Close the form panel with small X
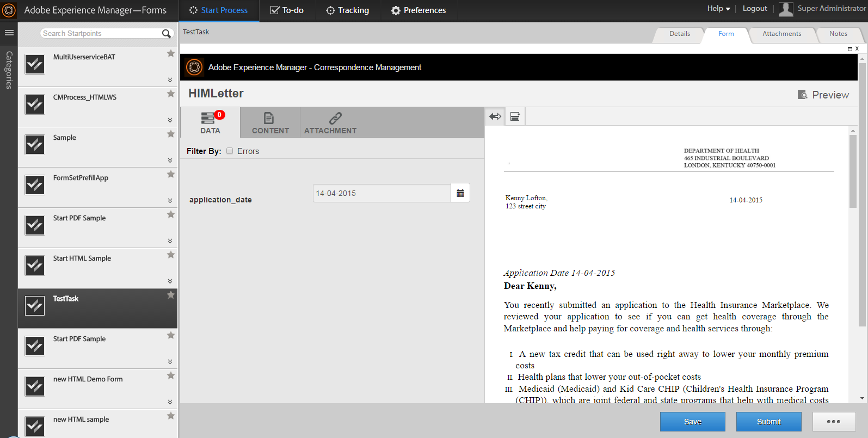Image resolution: width=868 pixels, height=438 pixels. pyautogui.click(x=857, y=49)
